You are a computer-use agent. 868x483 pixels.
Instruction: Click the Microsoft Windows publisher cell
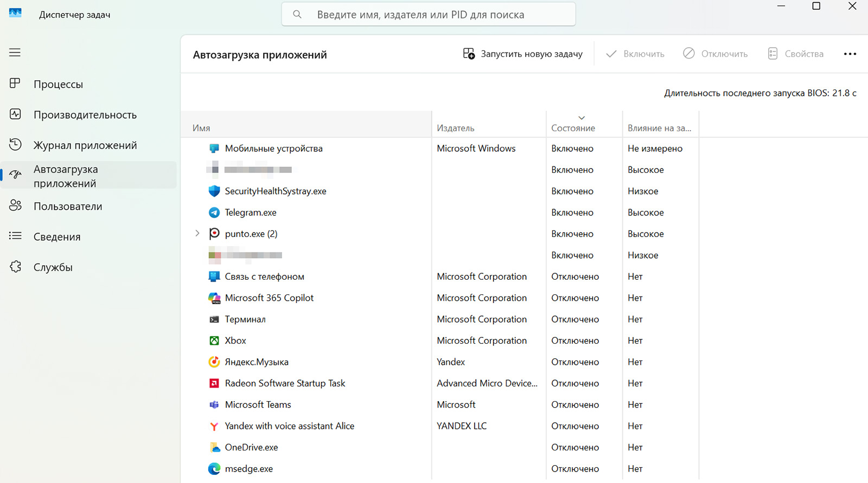coord(476,149)
